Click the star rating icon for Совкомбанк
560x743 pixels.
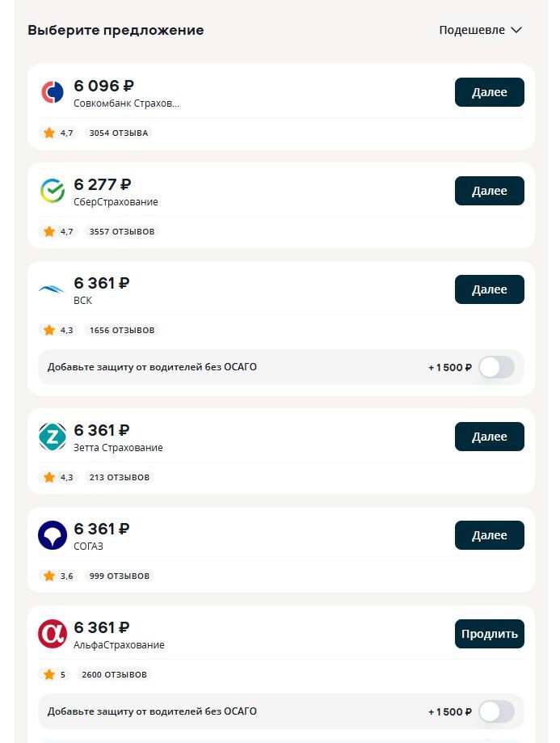[x=49, y=133]
